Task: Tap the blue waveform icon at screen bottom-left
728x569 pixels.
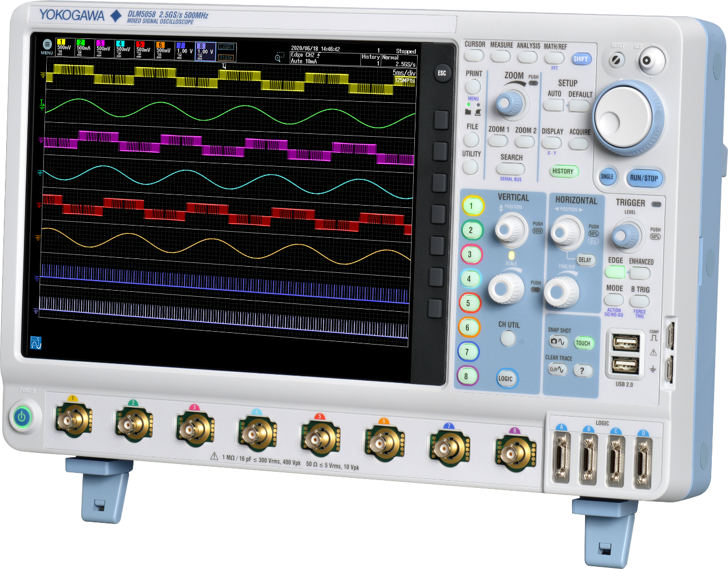Action: coord(36,343)
